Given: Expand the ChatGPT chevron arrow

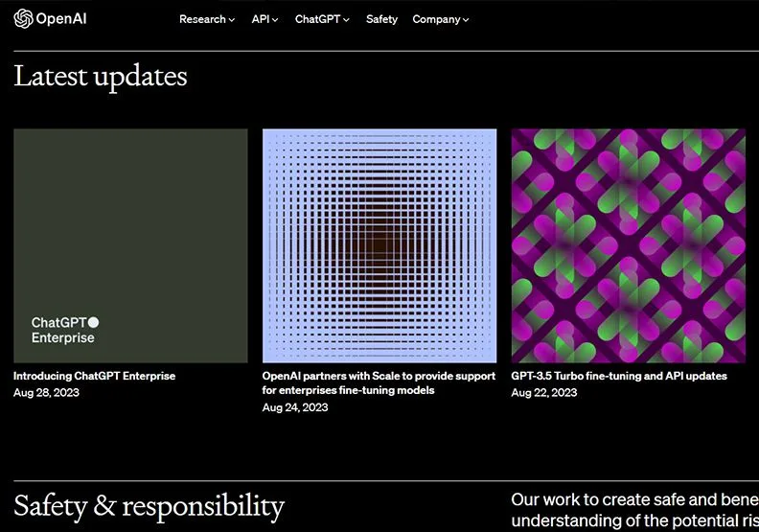Looking at the screenshot, I should [346, 20].
